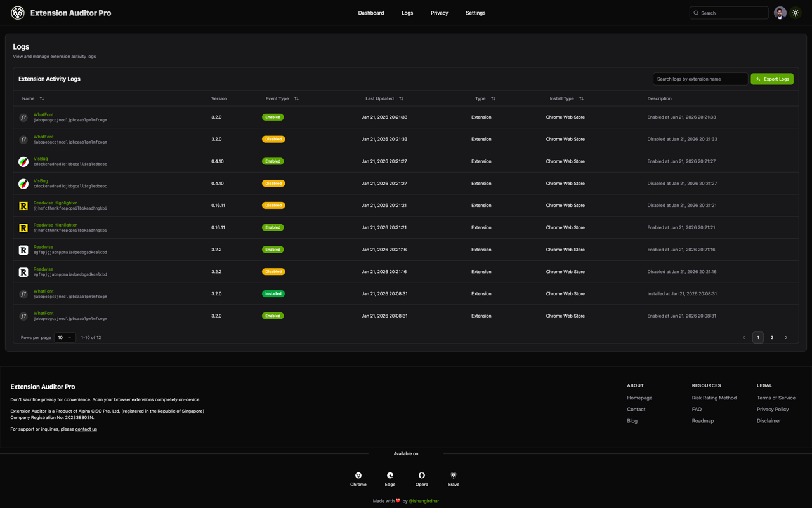Click 'Installed at Jan 21, 2026 20:08:31' description

click(x=682, y=294)
